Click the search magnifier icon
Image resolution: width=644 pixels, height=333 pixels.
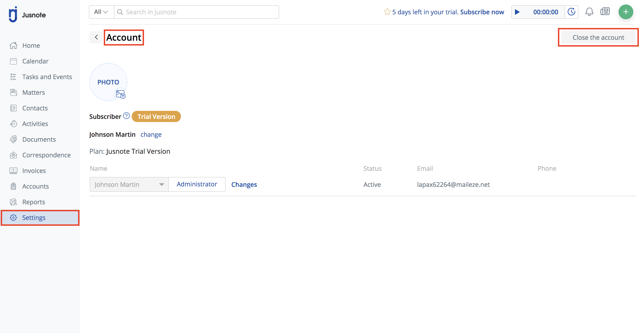tap(120, 12)
